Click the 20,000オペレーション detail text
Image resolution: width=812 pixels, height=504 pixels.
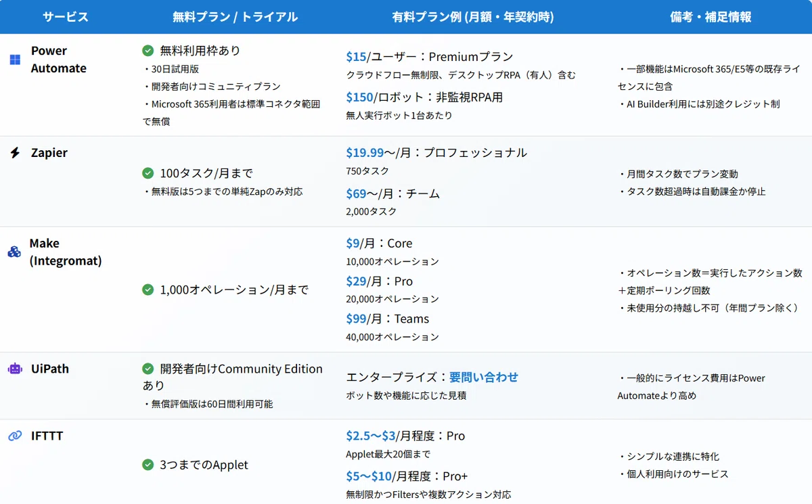pos(392,299)
